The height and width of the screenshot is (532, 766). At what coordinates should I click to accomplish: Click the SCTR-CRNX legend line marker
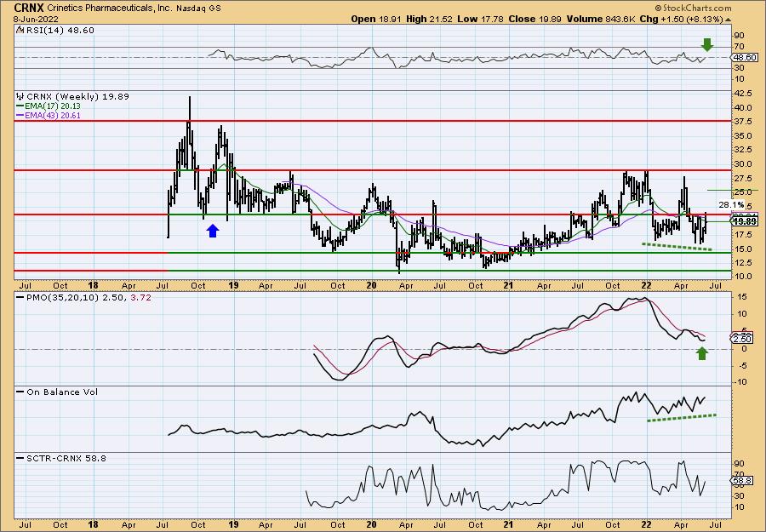tap(20, 458)
